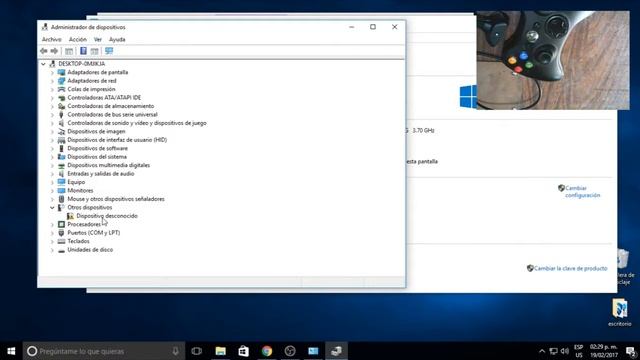Screen dimensions: 640x360
Task: Open the Store app on taskbar
Action: [244, 351]
